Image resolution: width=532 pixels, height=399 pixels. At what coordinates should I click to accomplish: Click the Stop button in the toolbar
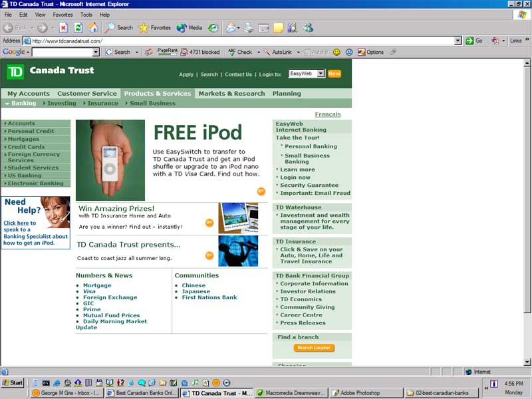tap(63, 28)
